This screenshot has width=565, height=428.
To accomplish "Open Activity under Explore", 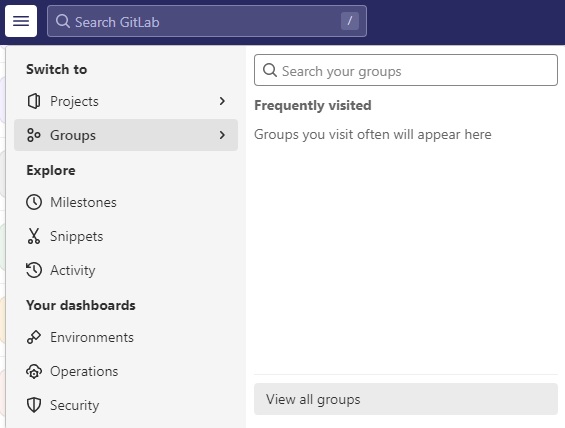I will [126, 270].
